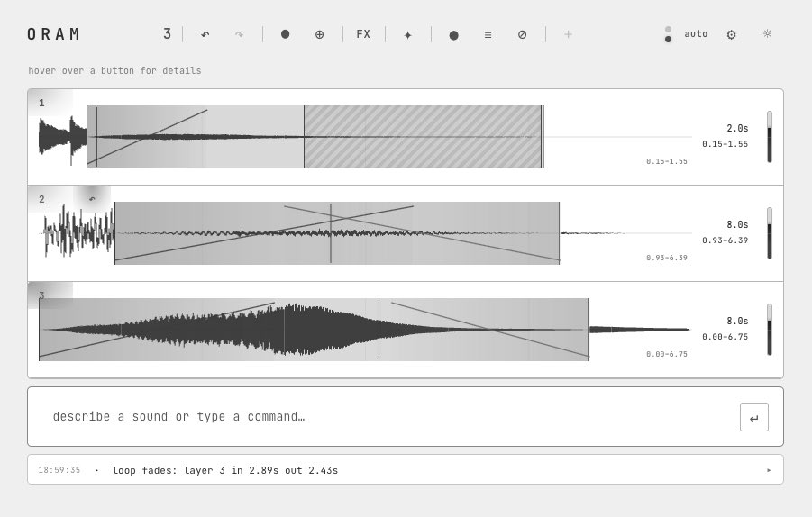812x517 pixels.
Task: Click the hatched region of layer 1 loop
Action: 423,137
